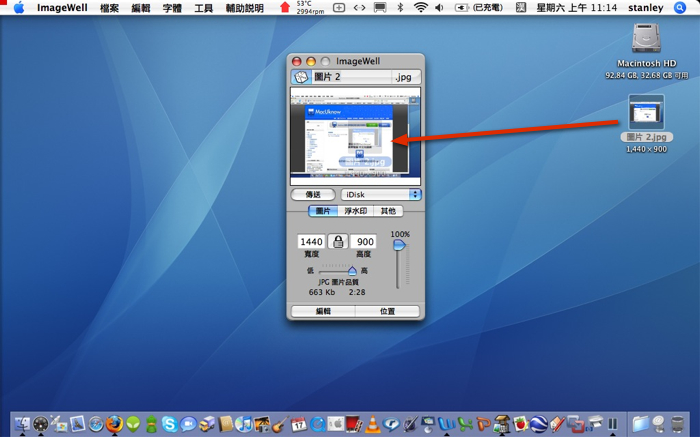Screen dimensions: 700x437
Task: Click the red up-arrow menu bar icon
Action: tap(284, 7)
